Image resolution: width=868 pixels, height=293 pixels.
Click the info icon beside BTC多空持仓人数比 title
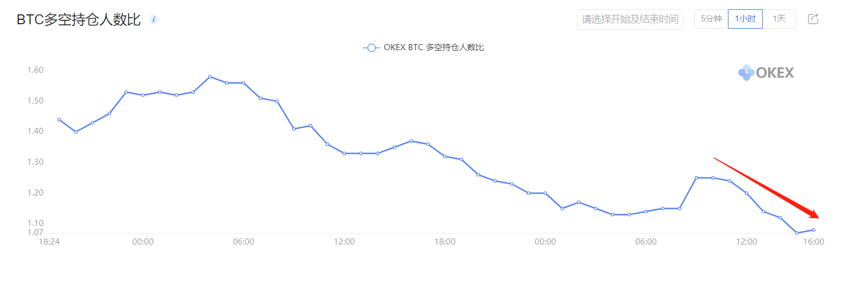click(x=154, y=19)
